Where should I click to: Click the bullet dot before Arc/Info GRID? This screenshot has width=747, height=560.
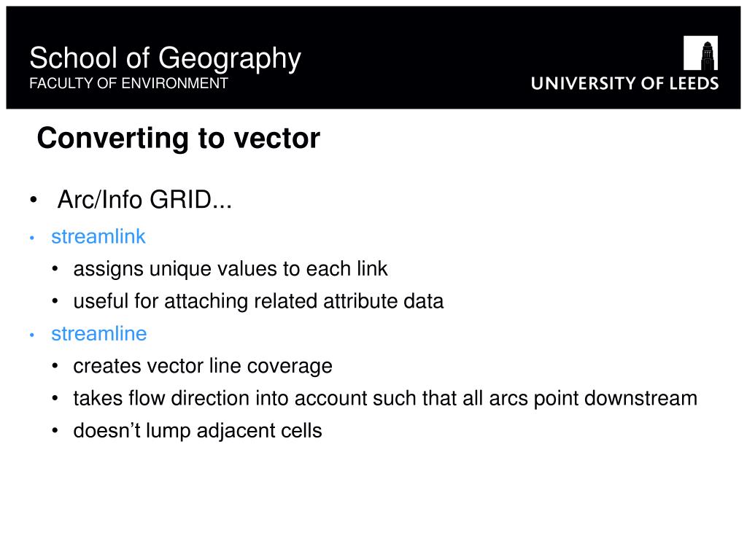tap(33, 200)
